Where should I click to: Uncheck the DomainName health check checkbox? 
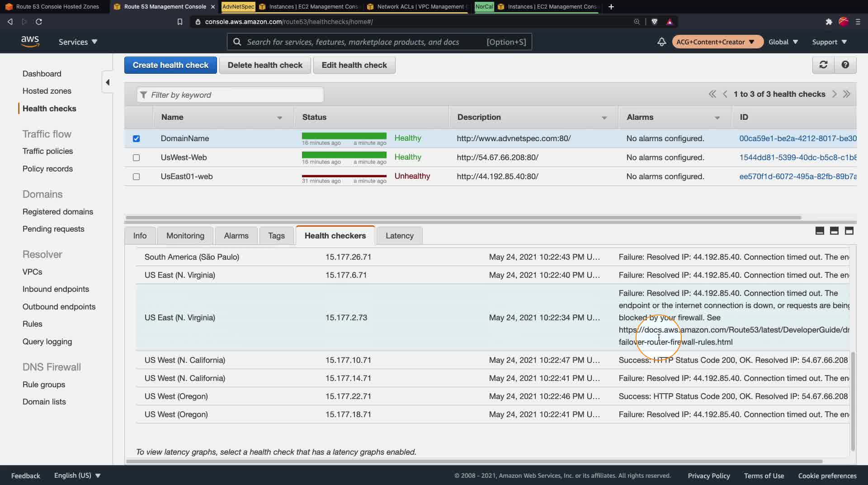(136, 138)
